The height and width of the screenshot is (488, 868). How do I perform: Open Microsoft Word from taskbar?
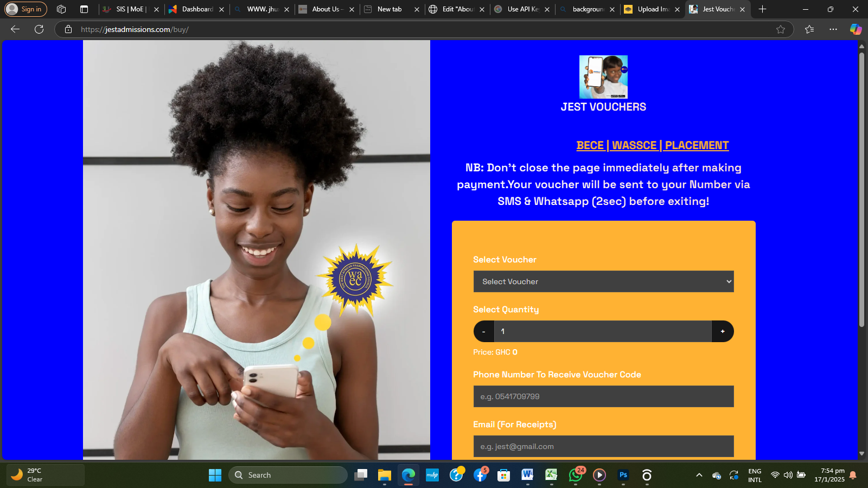pyautogui.click(x=528, y=475)
